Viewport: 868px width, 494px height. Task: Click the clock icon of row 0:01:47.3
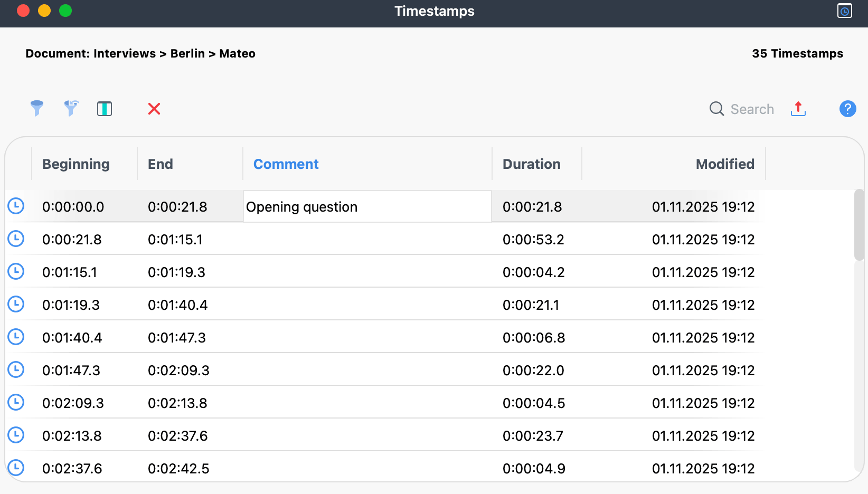16,369
